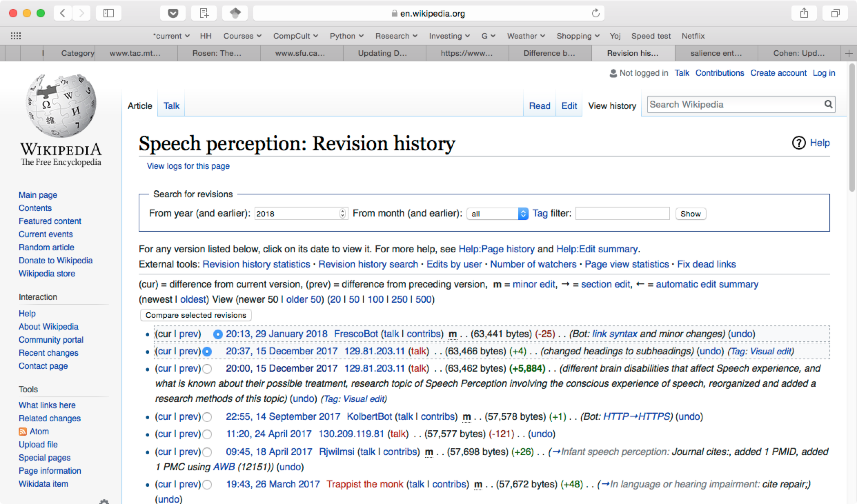Open View logs for this page link
The width and height of the screenshot is (857, 504).
pyautogui.click(x=188, y=166)
